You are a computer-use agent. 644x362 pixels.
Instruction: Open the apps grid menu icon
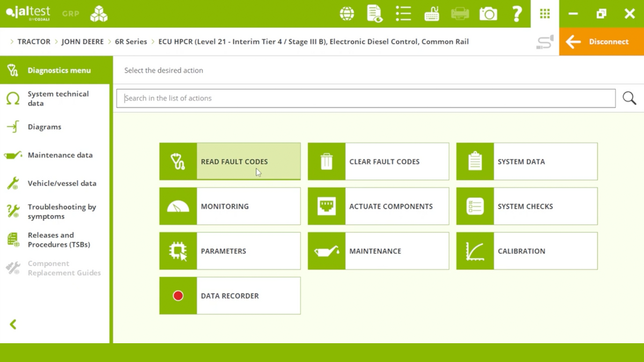[545, 14]
